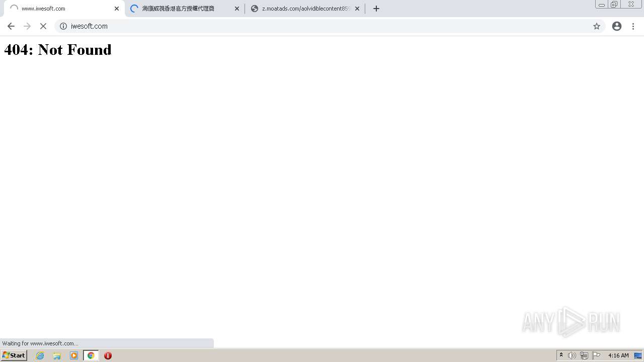
Task: Open Windows Media Player from taskbar
Action: click(74, 355)
